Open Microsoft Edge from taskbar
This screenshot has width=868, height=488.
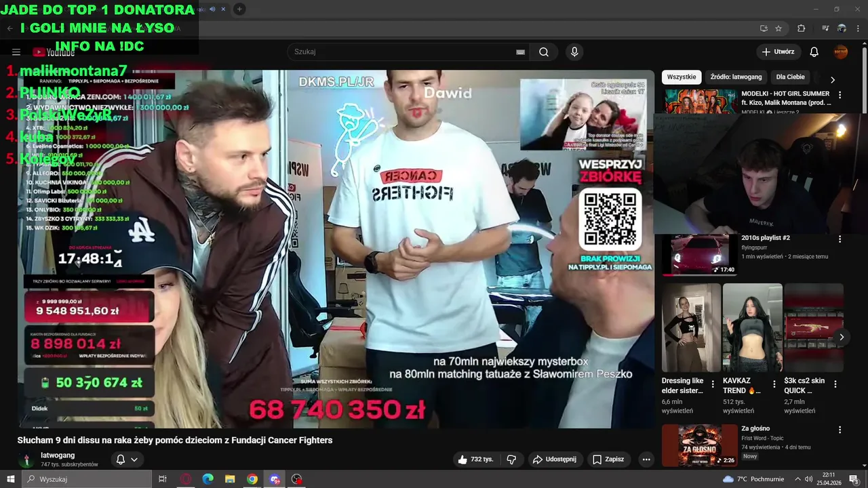pos(208,479)
